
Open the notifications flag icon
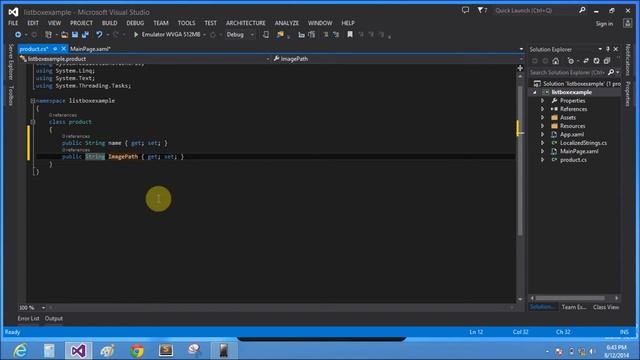(481, 10)
